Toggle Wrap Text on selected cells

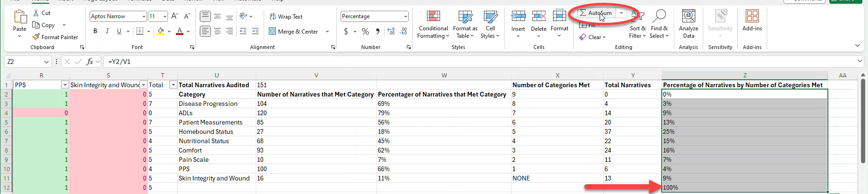(286, 16)
